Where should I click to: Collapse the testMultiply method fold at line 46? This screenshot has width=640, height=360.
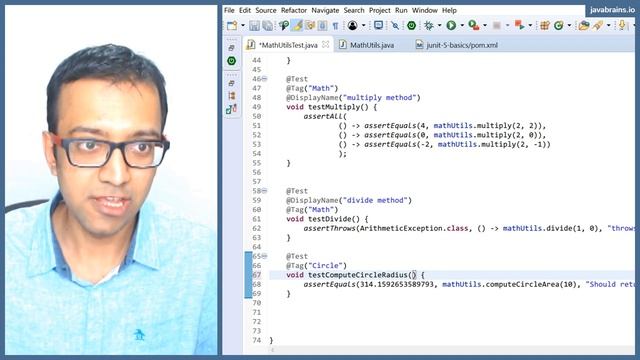click(264, 79)
